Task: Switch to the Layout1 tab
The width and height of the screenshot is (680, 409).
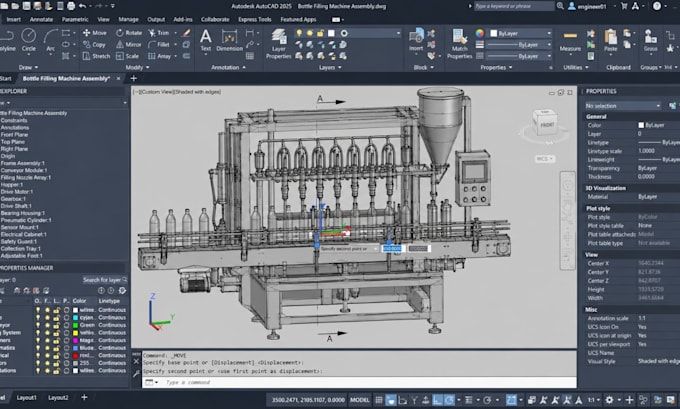Action: [x=26, y=398]
